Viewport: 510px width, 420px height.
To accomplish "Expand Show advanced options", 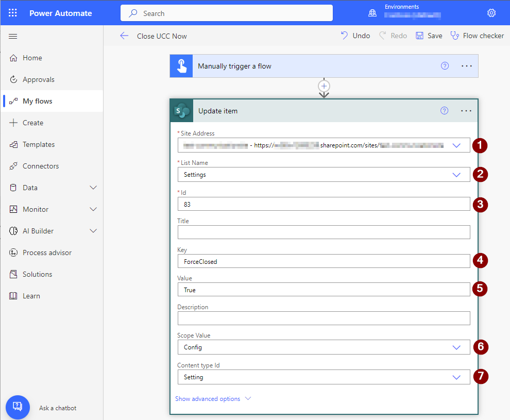I will pos(213,399).
